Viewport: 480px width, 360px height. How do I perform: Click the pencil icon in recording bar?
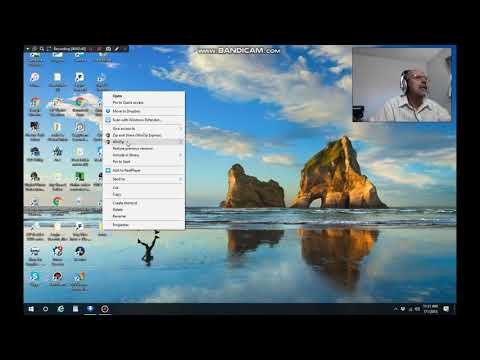(116, 49)
